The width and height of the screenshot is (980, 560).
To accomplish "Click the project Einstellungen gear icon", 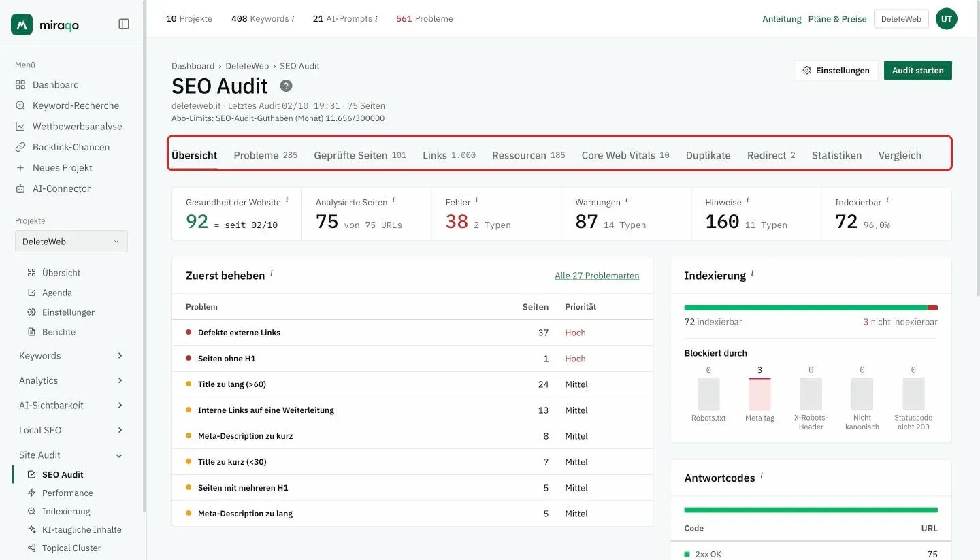I will (31, 312).
